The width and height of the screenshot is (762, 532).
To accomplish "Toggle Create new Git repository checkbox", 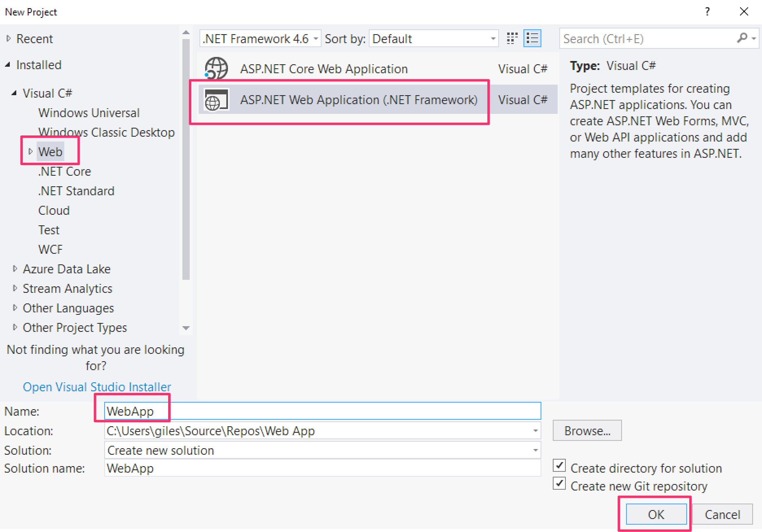I will pos(559,483).
